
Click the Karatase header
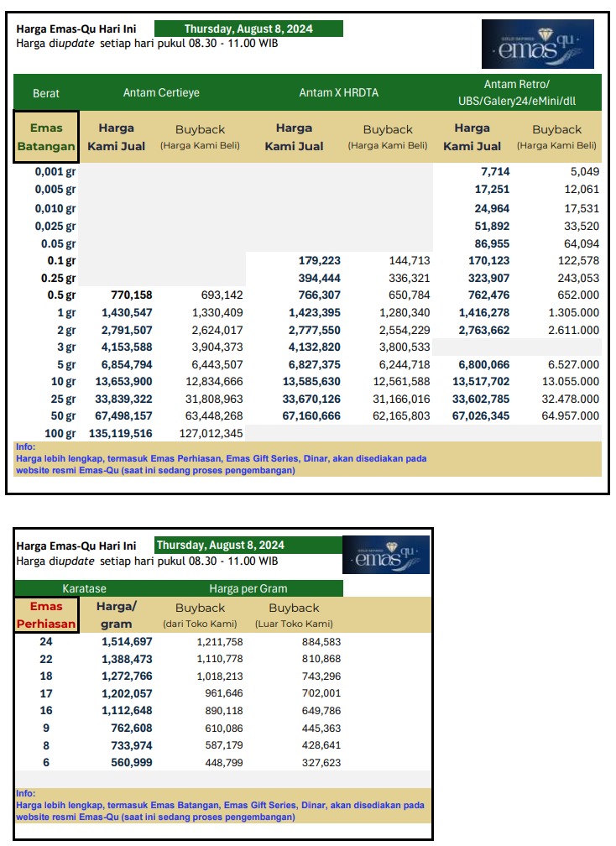click(84, 588)
